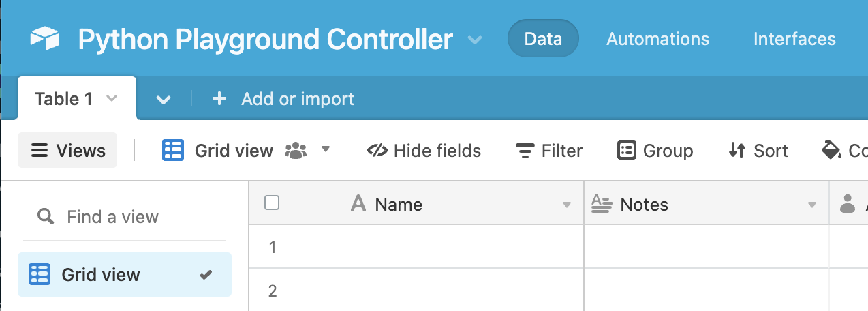Viewport: 868px width, 311px height.
Task: Click the magnifier icon in view search
Action: tap(46, 217)
